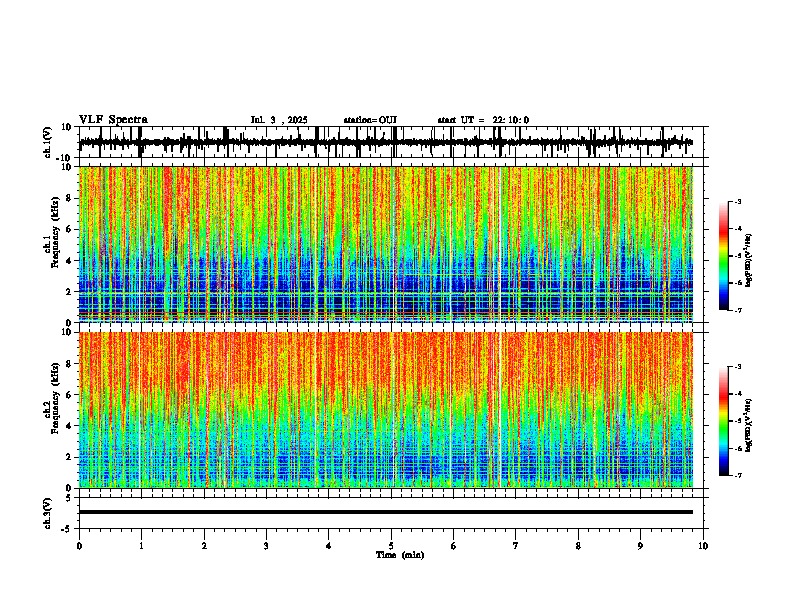
Task: Click time axis tick label "10"
Action: [703, 546]
